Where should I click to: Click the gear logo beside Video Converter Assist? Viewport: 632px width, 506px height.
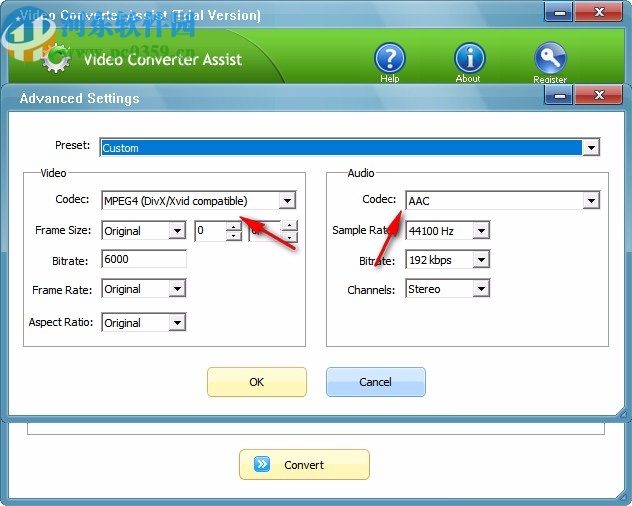pyautogui.click(x=56, y=58)
